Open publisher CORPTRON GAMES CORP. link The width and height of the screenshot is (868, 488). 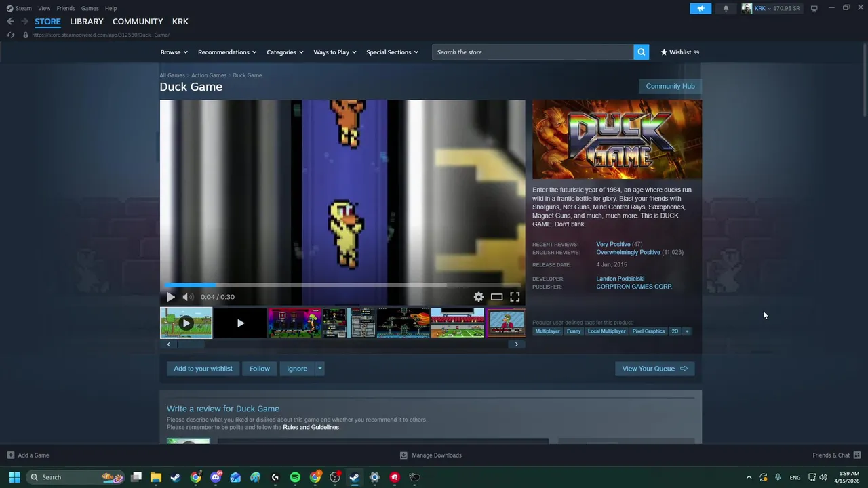click(634, 287)
